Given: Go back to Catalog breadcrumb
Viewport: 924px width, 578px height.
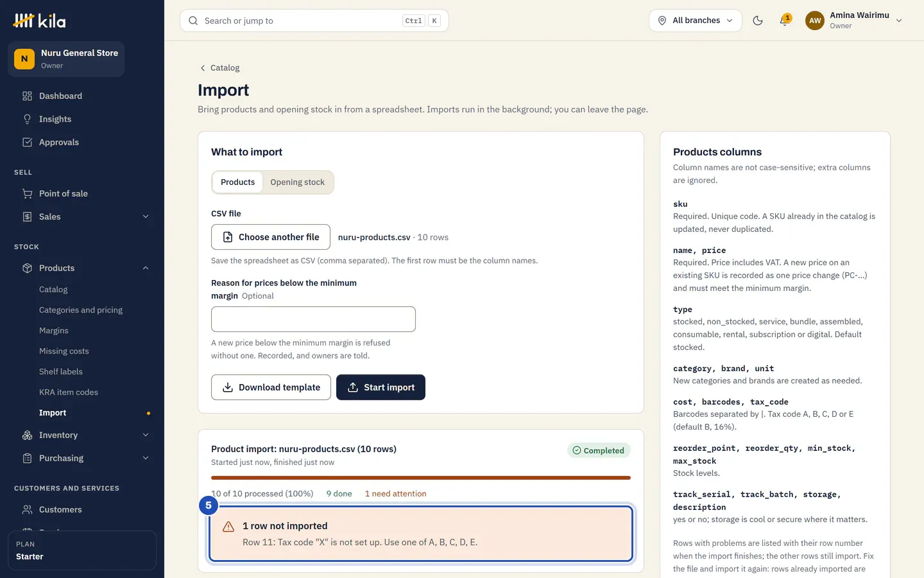Looking at the screenshot, I should tap(219, 67).
